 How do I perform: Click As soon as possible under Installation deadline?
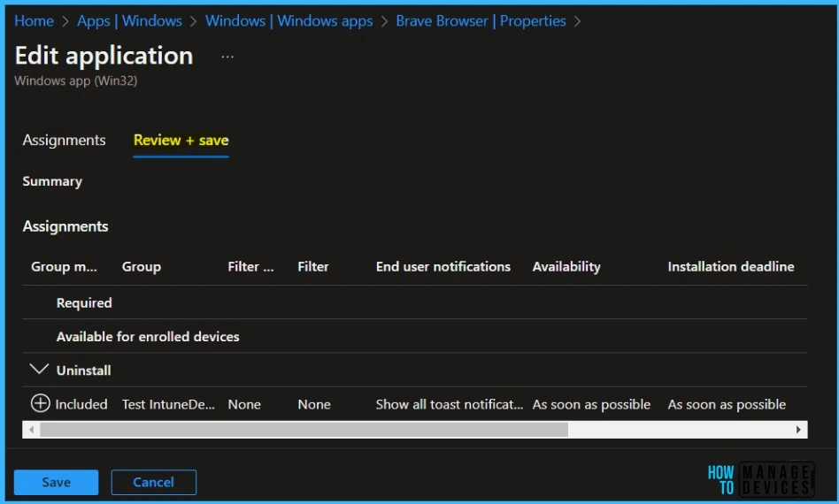pyautogui.click(x=727, y=404)
